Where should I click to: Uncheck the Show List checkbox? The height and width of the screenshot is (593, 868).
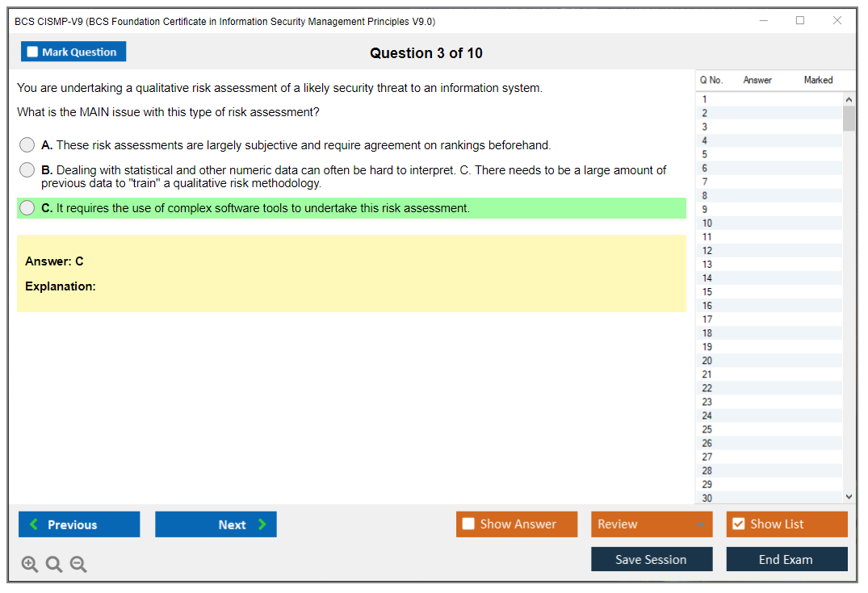click(x=738, y=524)
